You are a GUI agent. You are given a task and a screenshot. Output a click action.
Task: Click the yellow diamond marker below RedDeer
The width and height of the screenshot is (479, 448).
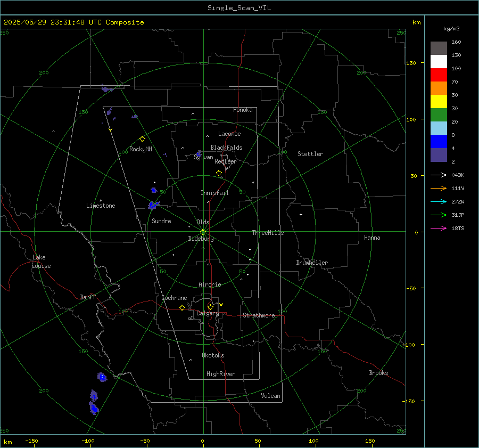[219, 173]
